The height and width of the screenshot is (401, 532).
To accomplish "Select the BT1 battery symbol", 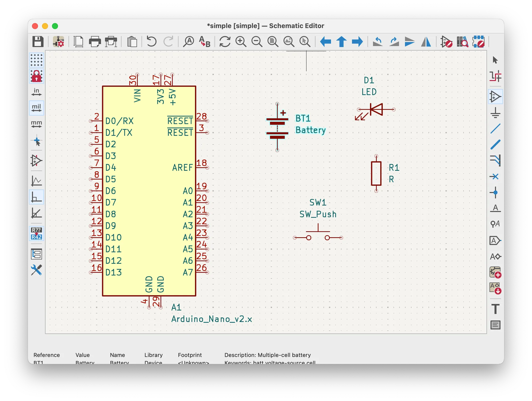I will tap(277, 127).
